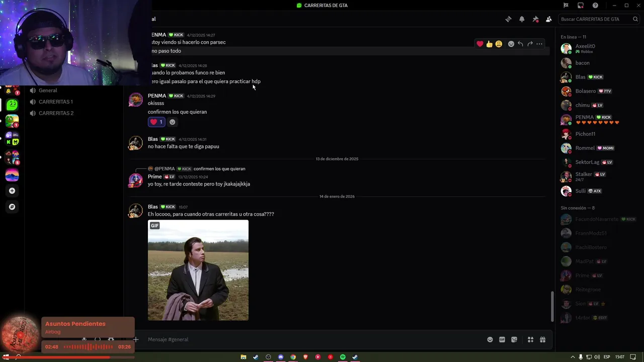Click the chat scrollbar thumb
Image resolution: width=644 pixels, height=362 pixels.
pos(551,306)
